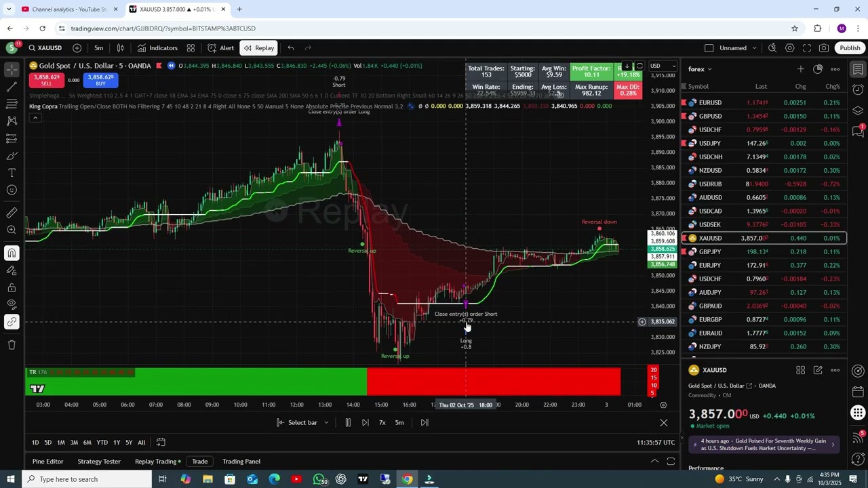This screenshot has height=488, width=868.
Task: Open the Strategy Tester tab
Action: tap(99, 462)
